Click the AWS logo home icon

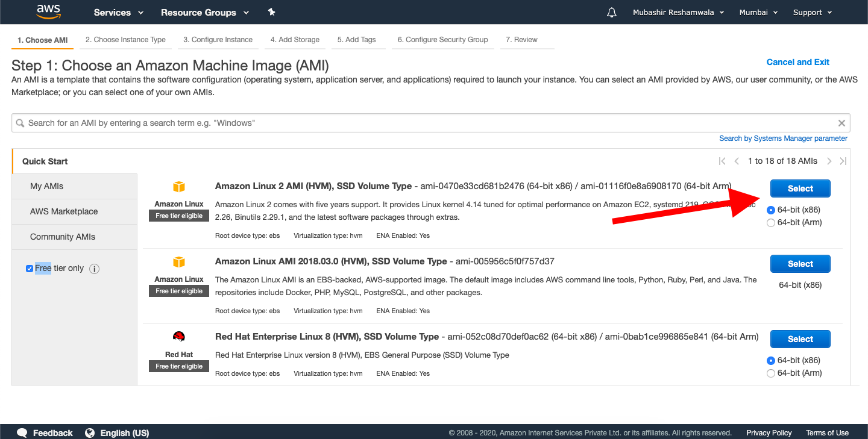tap(48, 11)
